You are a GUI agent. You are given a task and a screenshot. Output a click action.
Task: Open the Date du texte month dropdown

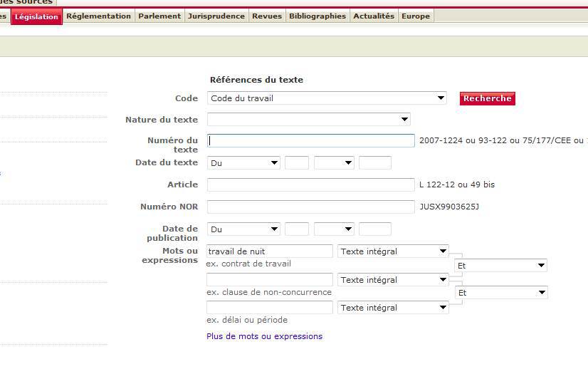click(x=334, y=163)
